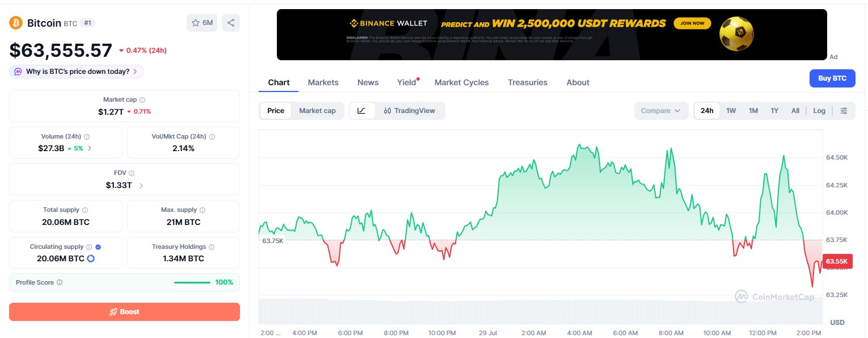868x338 pixels.
Task: Open the Markets tab
Action: click(323, 82)
